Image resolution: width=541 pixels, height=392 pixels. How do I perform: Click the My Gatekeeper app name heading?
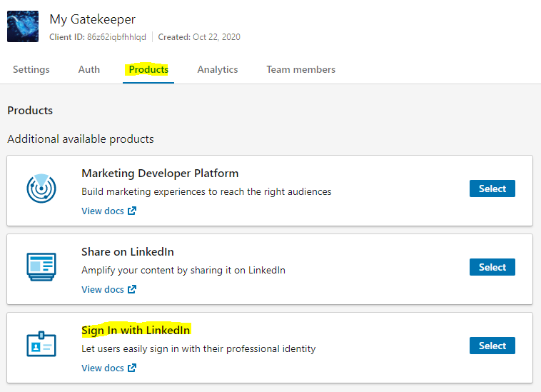pyautogui.click(x=92, y=19)
